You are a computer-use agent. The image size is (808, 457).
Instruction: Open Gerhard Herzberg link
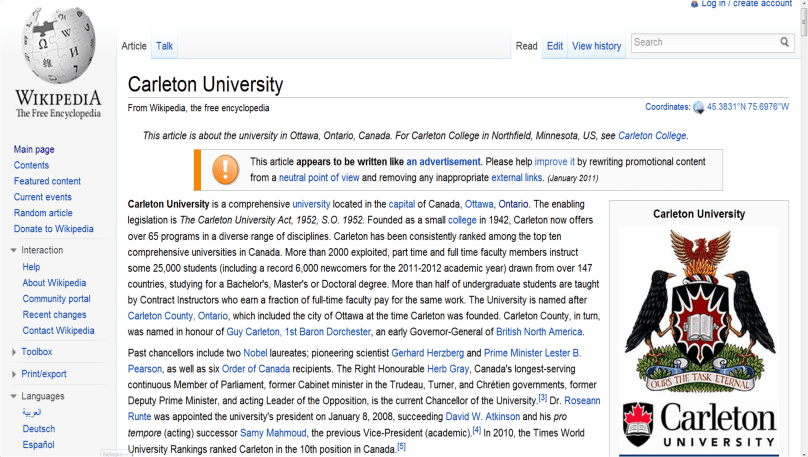428,353
